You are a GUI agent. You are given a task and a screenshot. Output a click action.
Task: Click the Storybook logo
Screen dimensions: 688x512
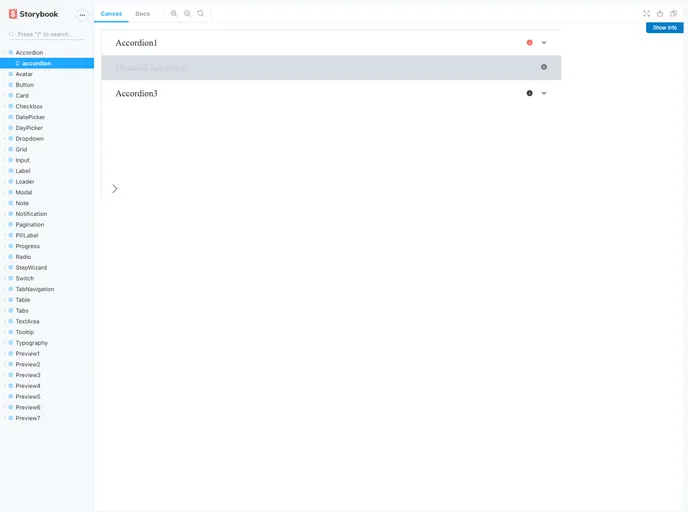pyautogui.click(x=33, y=14)
